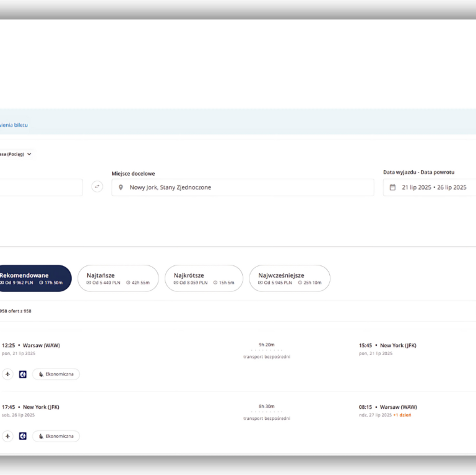Click the airplane icon for New York return flight
This screenshot has height=475, width=476.
(7, 436)
